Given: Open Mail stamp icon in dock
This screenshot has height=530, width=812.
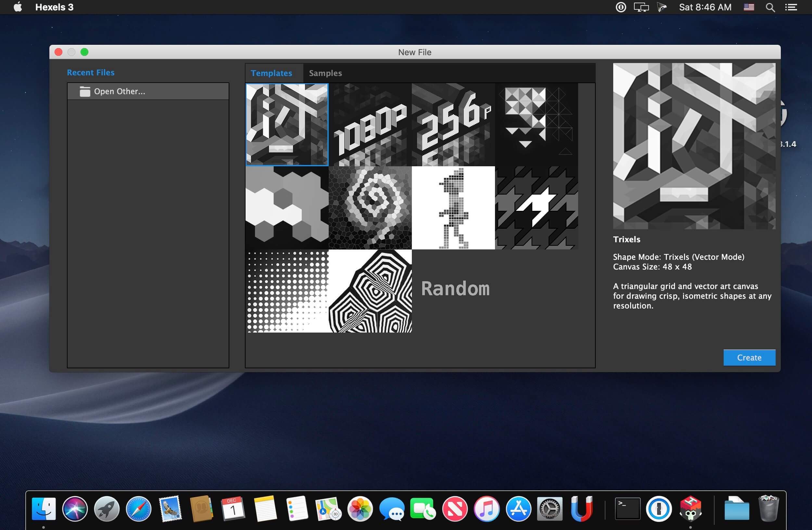Looking at the screenshot, I should click(x=170, y=509).
